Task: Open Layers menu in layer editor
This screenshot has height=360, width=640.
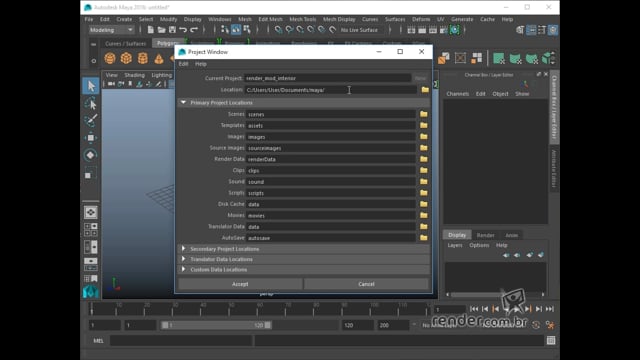Action: click(x=455, y=245)
